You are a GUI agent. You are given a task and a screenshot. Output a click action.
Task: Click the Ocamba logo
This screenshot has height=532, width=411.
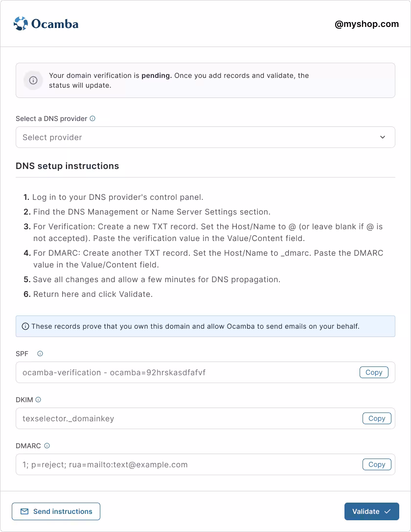tap(46, 24)
